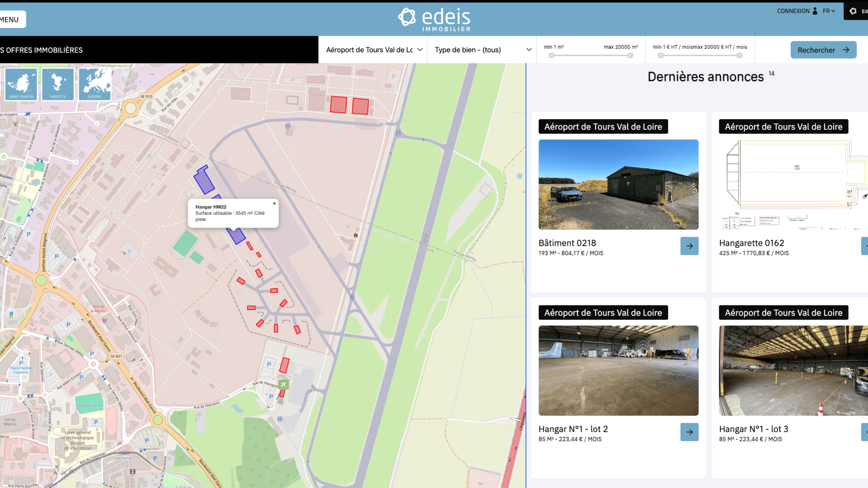
Task: Click the maximum surface slider handle
Action: 630,56
